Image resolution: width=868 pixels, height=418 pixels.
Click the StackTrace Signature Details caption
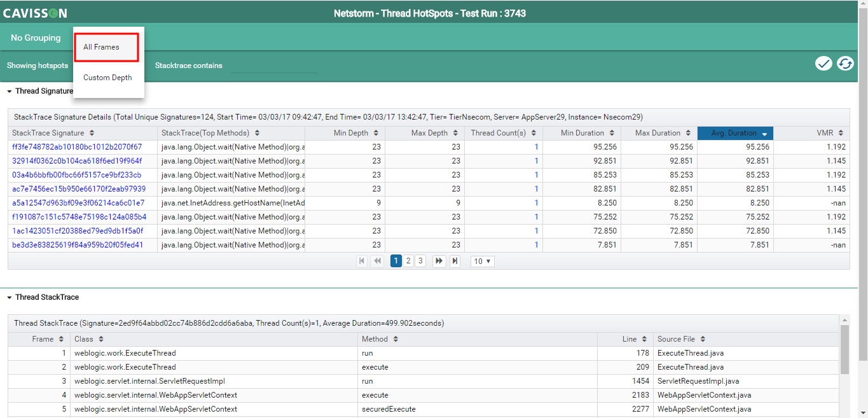[x=328, y=117]
